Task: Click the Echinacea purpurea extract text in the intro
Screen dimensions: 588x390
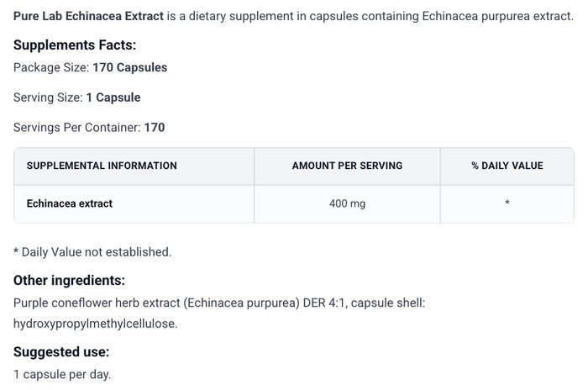Action: [491, 16]
